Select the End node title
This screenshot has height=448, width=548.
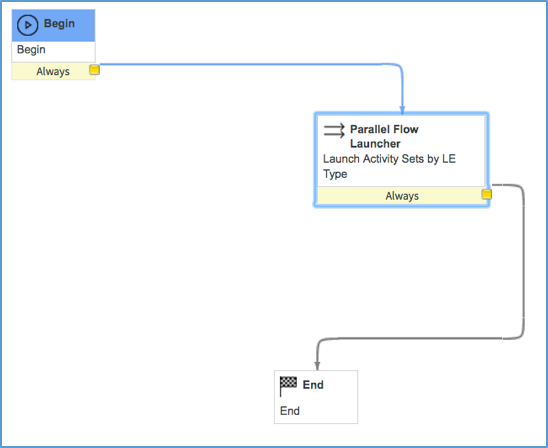[x=313, y=385]
